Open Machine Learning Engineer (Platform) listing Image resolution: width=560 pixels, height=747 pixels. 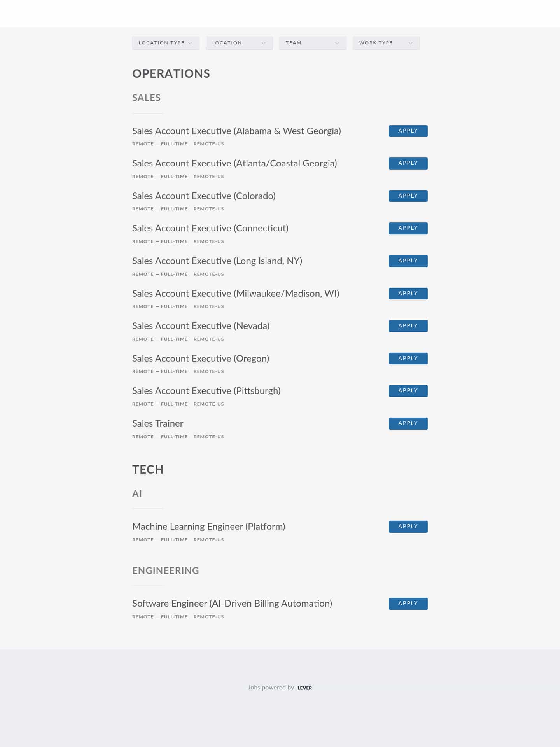click(208, 527)
